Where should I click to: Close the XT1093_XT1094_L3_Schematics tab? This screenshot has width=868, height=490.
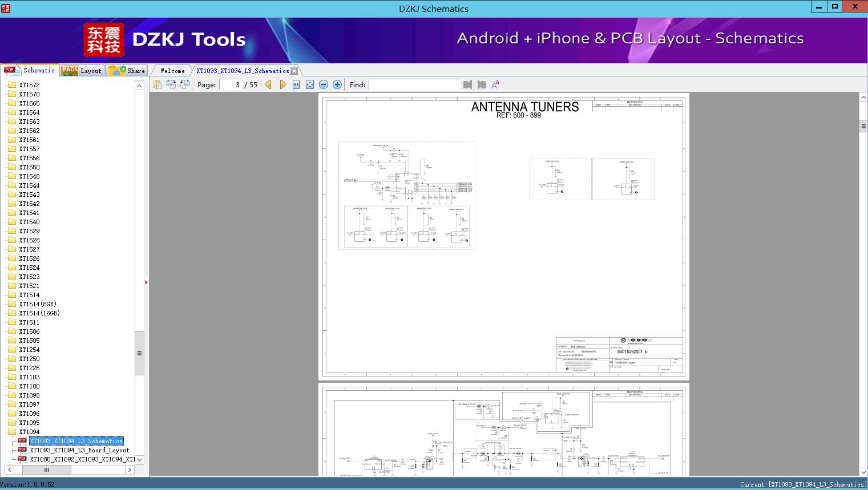click(294, 71)
